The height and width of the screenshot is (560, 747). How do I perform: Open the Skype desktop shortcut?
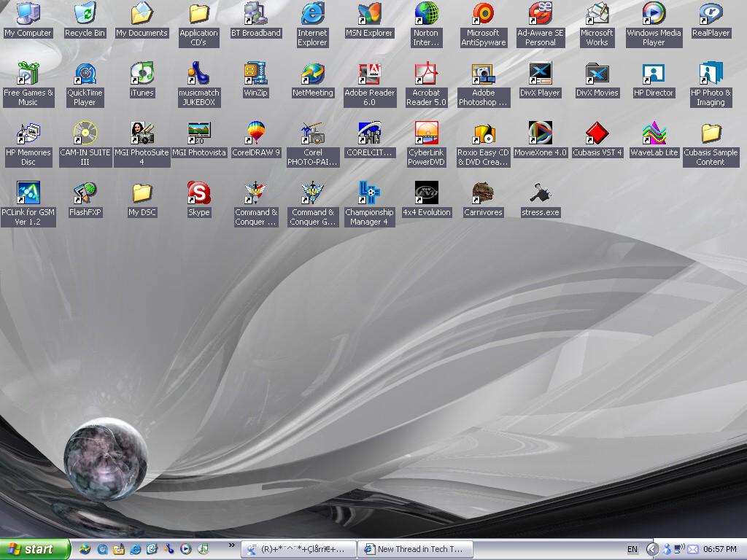click(198, 194)
